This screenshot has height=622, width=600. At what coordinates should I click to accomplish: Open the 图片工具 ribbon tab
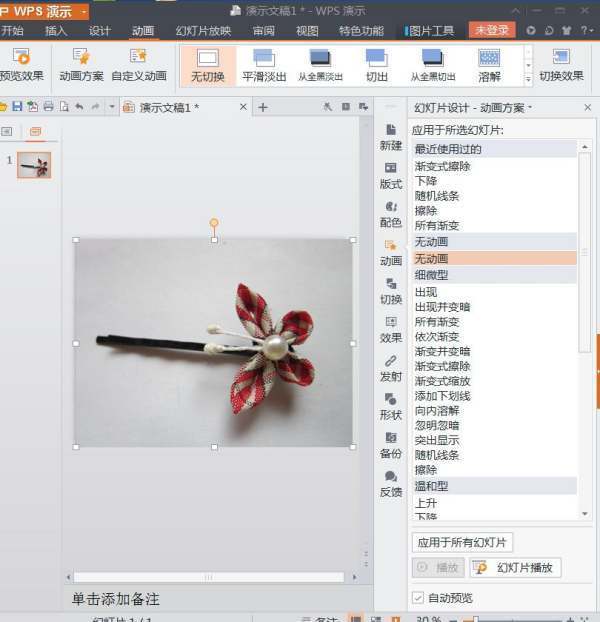coord(430,31)
